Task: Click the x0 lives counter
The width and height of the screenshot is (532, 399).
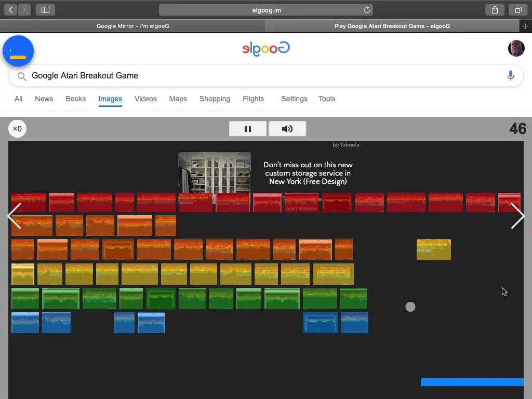Action: (17, 129)
